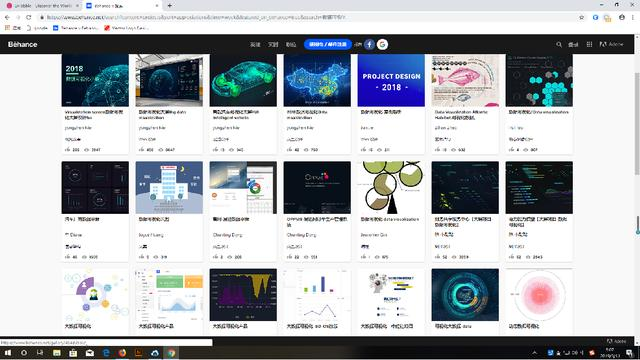This screenshot has height=360, width=640.
Task: Open the Behance bookmark in bookmarks bar
Action: (x=76, y=28)
